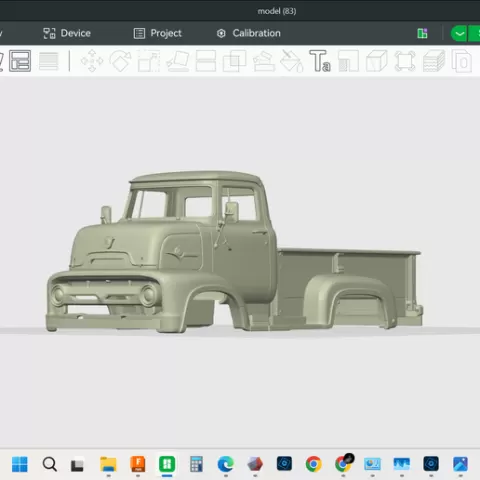Click the square frame with corner handles icon
The image size is (480, 480).
coord(405,61)
